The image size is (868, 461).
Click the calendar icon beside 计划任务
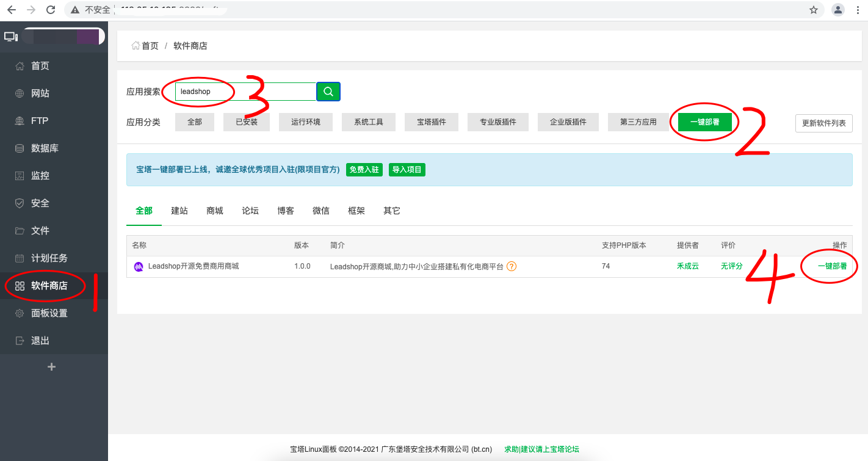coord(20,258)
